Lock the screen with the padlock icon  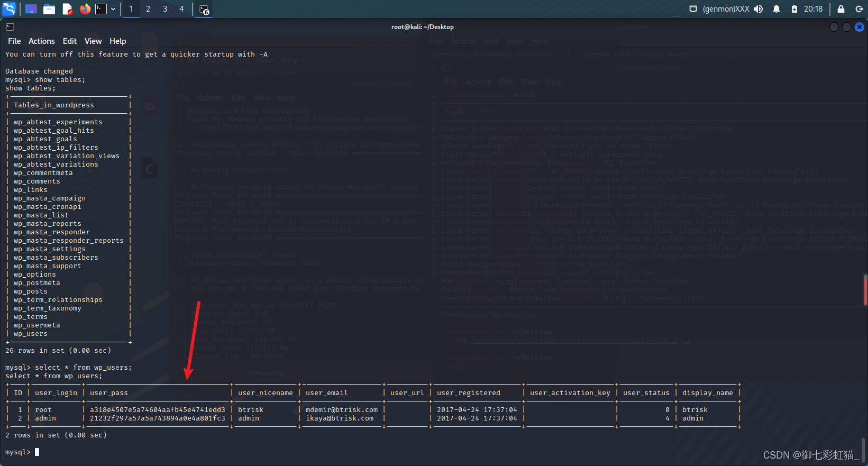tap(841, 9)
